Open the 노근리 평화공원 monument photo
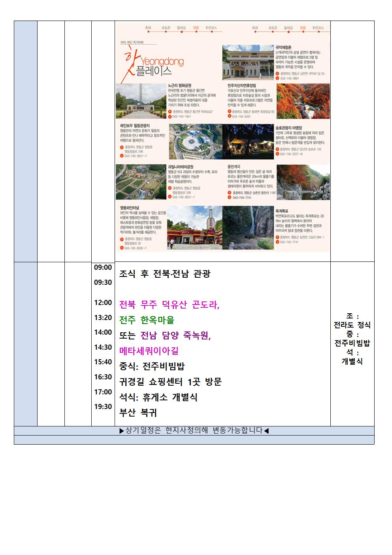 [141, 101]
